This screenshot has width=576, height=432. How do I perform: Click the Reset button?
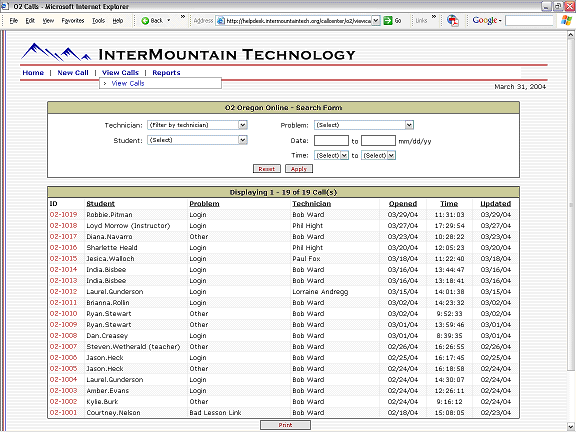(x=267, y=169)
